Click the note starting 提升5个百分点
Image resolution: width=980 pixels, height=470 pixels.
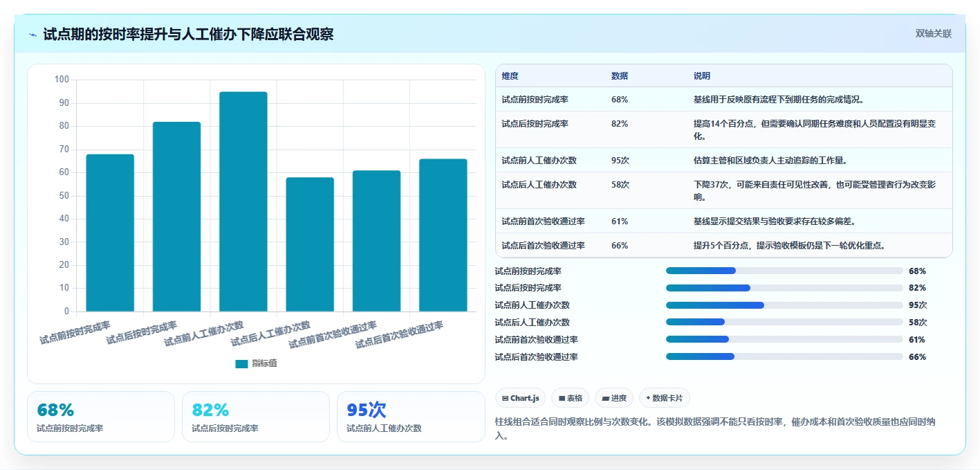click(x=790, y=245)
